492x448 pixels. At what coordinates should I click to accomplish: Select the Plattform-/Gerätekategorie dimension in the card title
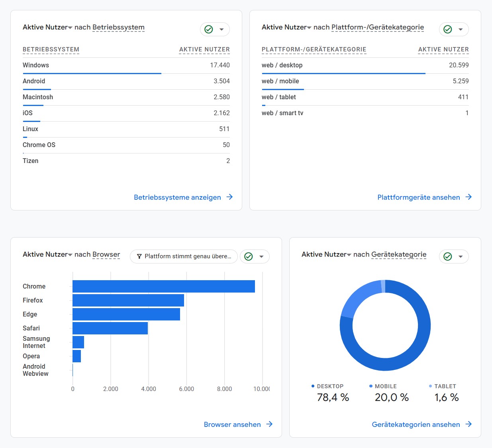pos(377,28)
